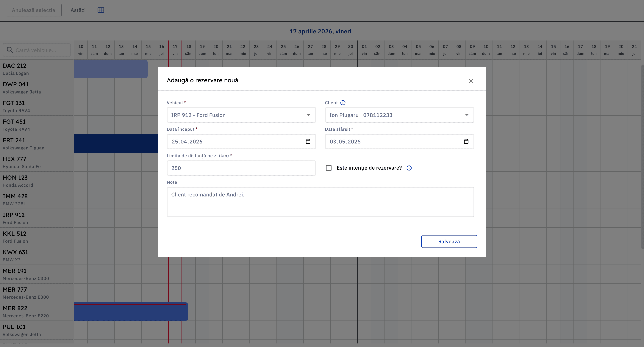
Task: Open the Client dropdown list
Action: 467,115
